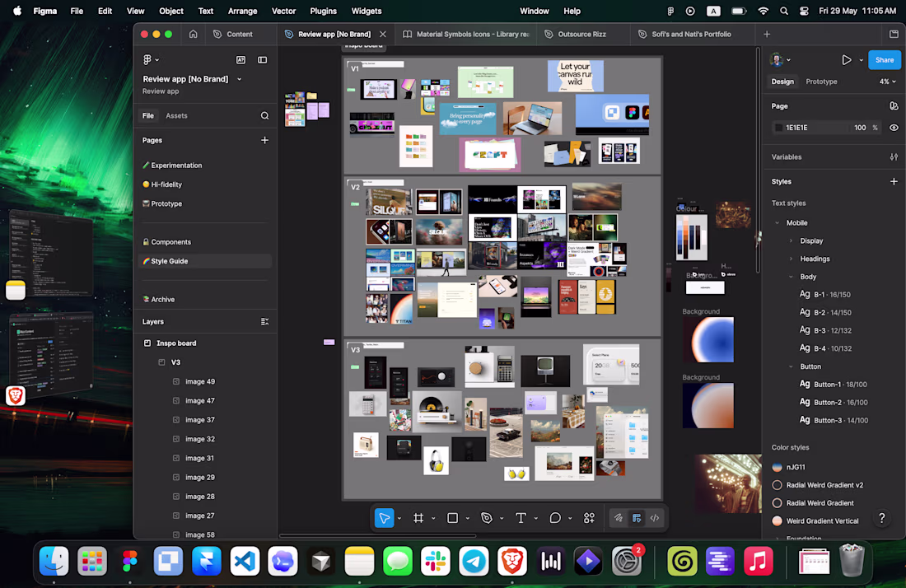The image size is (906, 588).
Task: Collapse the Button text styles group
Action: [x=791, y=366]
